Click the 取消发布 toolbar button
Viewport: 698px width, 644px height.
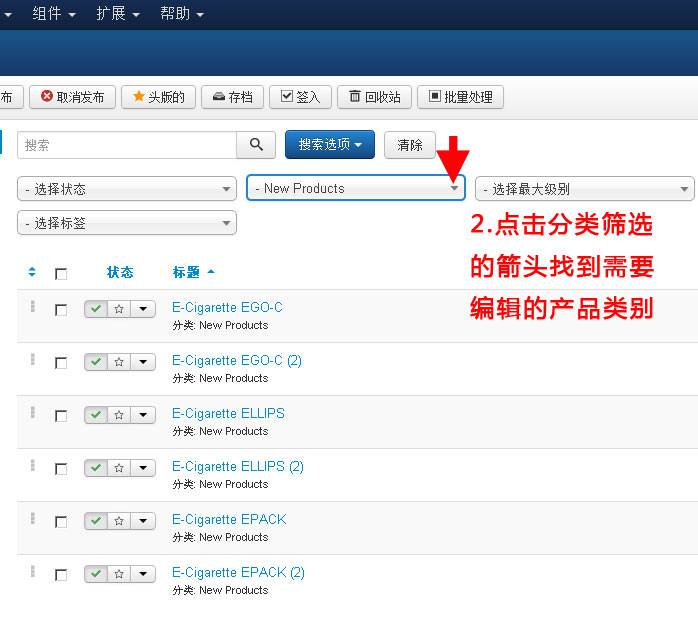(x=72, y=97)
